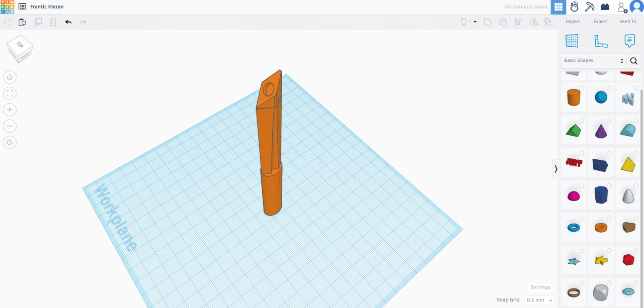The height and width of the screenshot is (308, 644).
Task: Pick the orange Tube shape
Action: pyautogui.click(x=601, y=228)
